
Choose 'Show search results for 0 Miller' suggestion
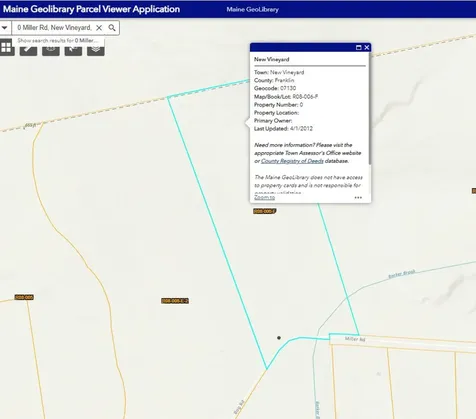58,41
